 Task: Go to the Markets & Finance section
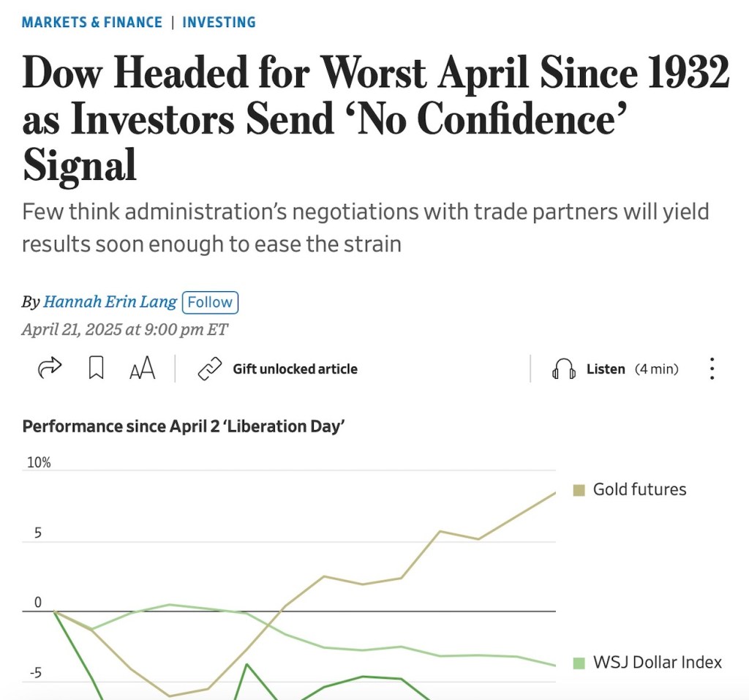click(92, 22)
